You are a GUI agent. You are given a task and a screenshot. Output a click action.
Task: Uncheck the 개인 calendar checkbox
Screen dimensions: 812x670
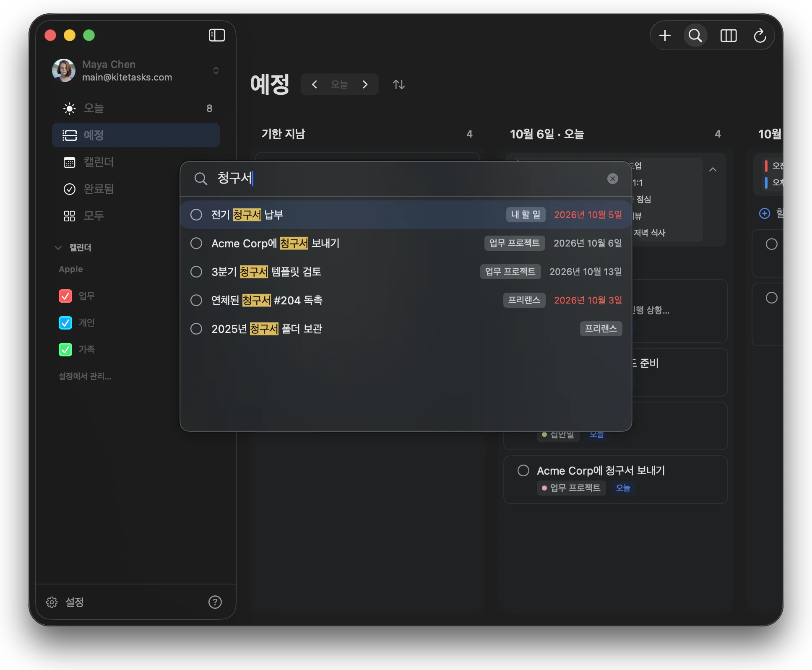click(x=65, y=323)
